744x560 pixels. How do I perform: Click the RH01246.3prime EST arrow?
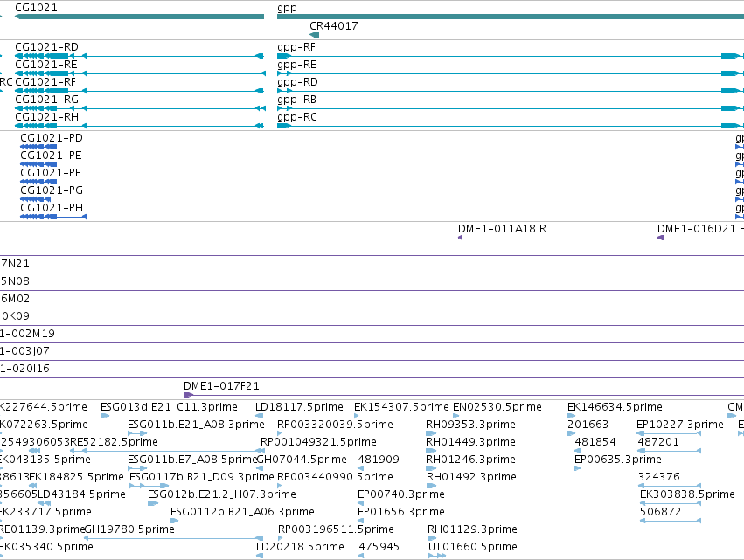pyautogui.click(x=431, y=468)
